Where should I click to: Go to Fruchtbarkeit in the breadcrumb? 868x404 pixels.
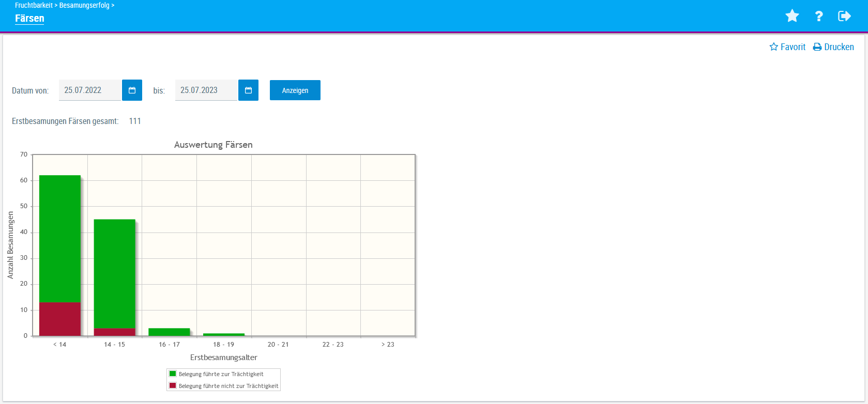pos(34,5)
